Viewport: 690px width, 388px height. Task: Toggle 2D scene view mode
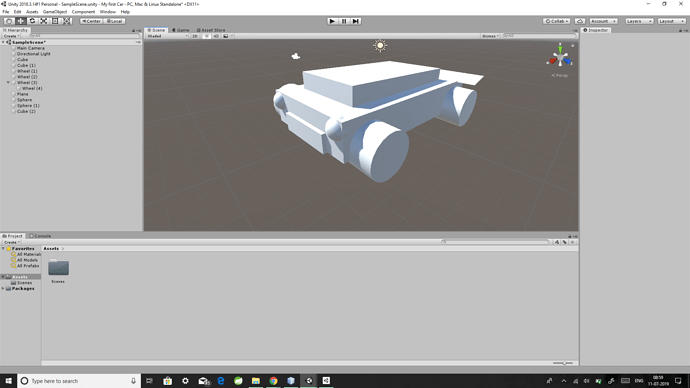tap(195, 36)
